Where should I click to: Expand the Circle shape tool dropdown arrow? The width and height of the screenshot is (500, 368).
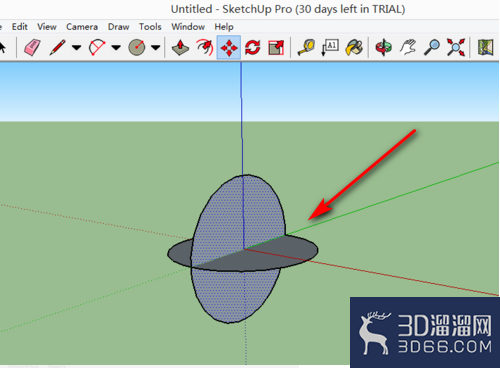[155, 48]
